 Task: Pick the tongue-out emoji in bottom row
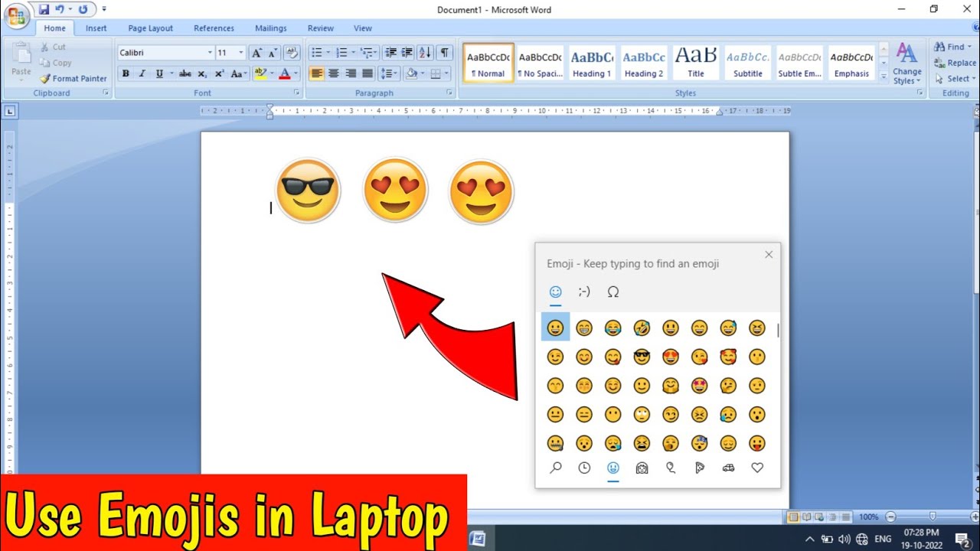coord(757,443)
